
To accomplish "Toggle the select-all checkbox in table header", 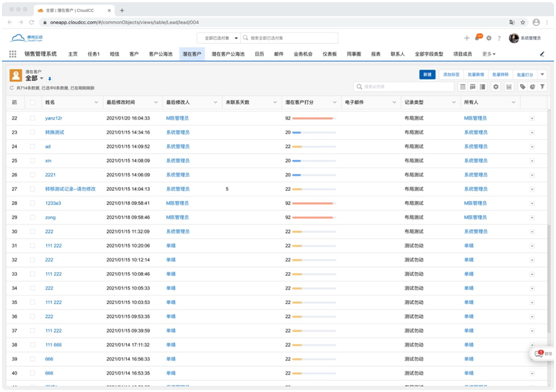I will coord(33,102).
